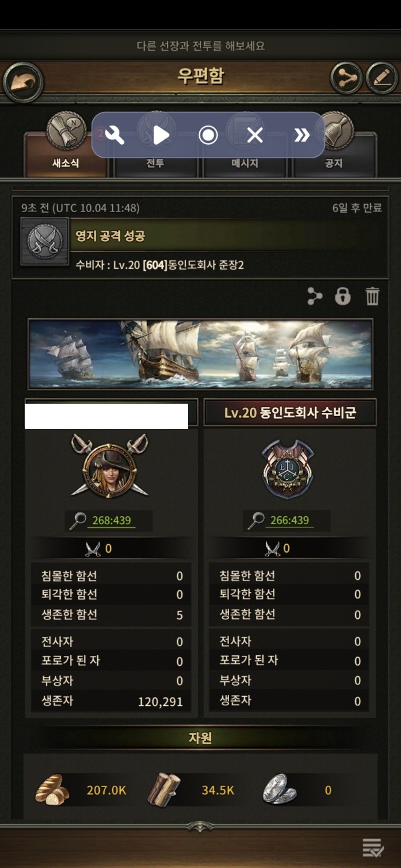Click the wrench icon in overlay toolbar
The height and width of the screenshot is (868, 401).
click(x=115, y=135)
